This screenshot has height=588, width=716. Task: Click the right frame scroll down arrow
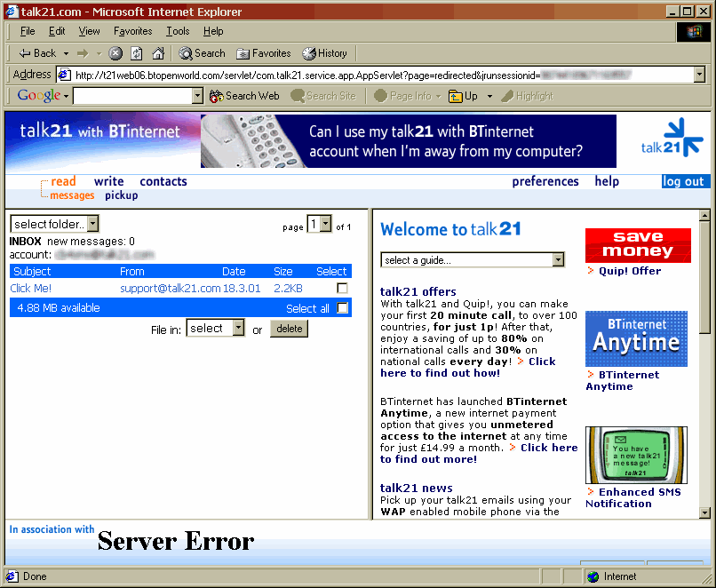704,513
